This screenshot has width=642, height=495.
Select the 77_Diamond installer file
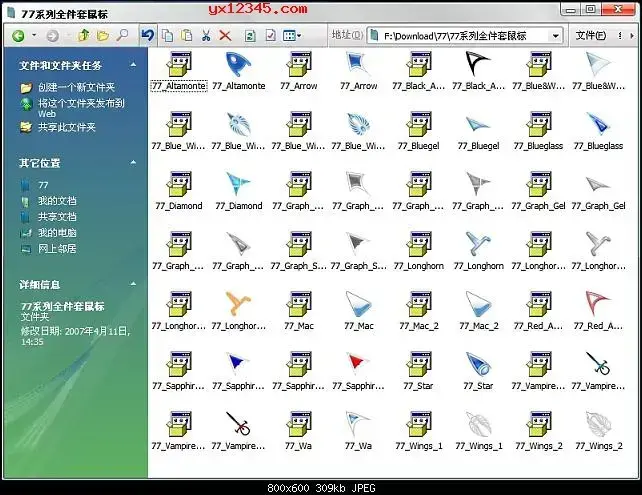[179, 190]
